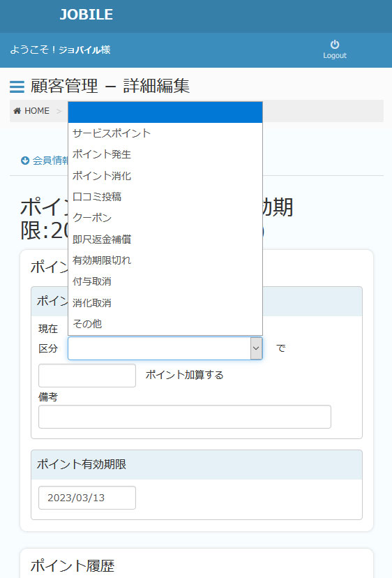Pick the クーポン option

pyautogui.click(x=165, y=218)
